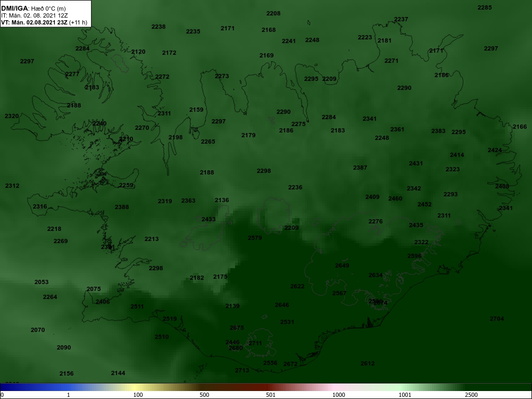This screenshot has height=399, width=532.
Task: Click the 2406 value label
Action: (103, 302)
